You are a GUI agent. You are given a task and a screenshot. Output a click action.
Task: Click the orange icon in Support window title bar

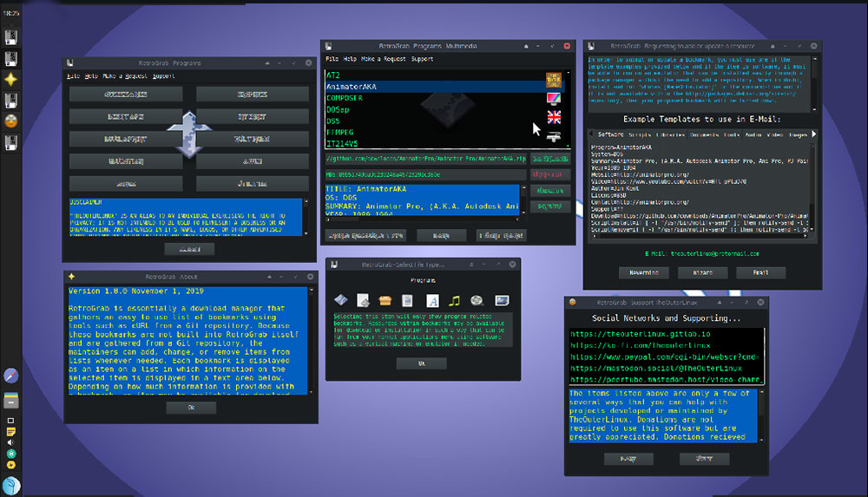(x=572, y=302)
